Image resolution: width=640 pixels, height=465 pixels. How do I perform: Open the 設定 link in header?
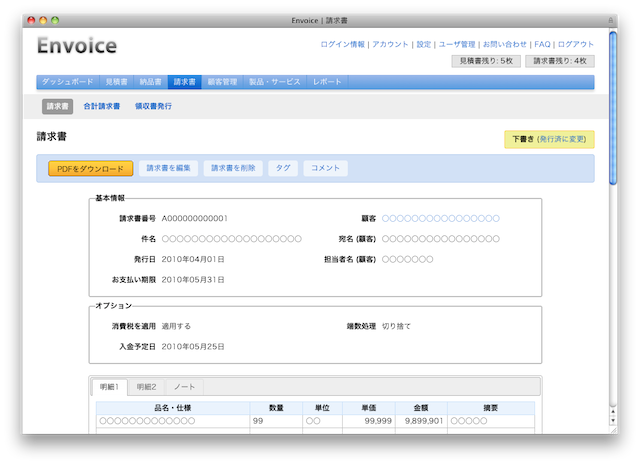pyautogui.click(x=424, y=44)
